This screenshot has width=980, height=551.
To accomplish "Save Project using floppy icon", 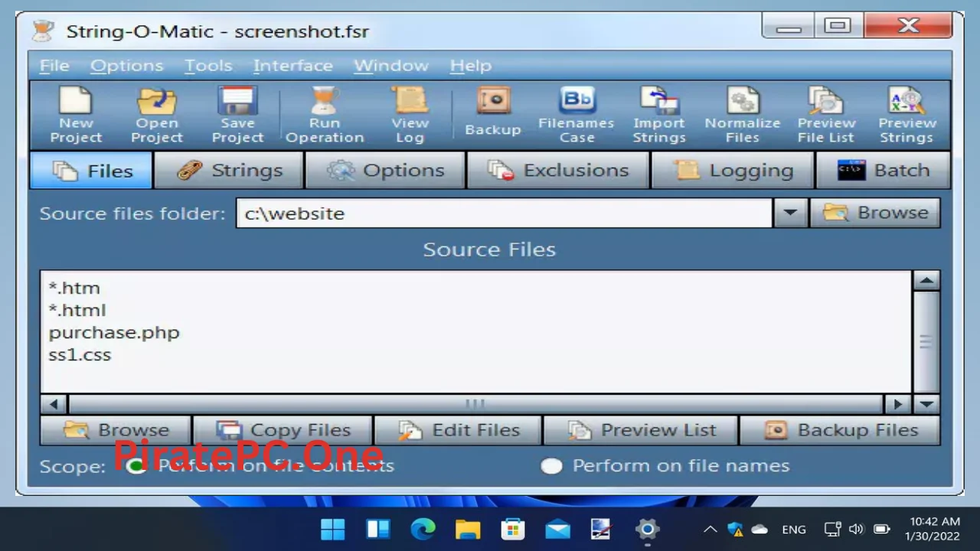I will [x=237, y=115].
